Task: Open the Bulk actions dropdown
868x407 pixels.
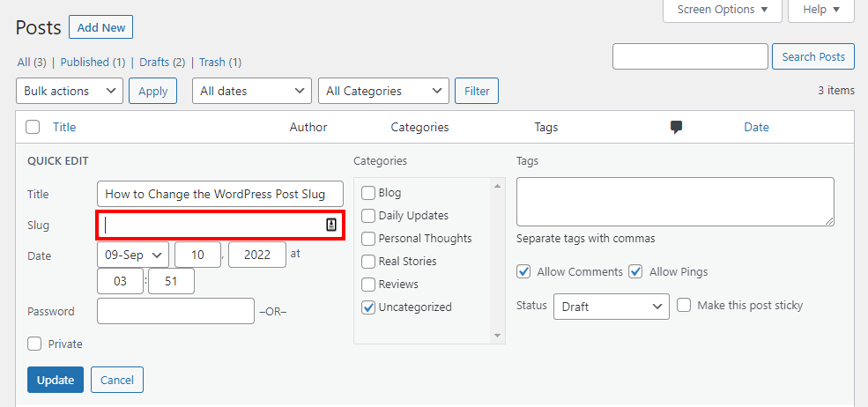Action: point(70,91)
